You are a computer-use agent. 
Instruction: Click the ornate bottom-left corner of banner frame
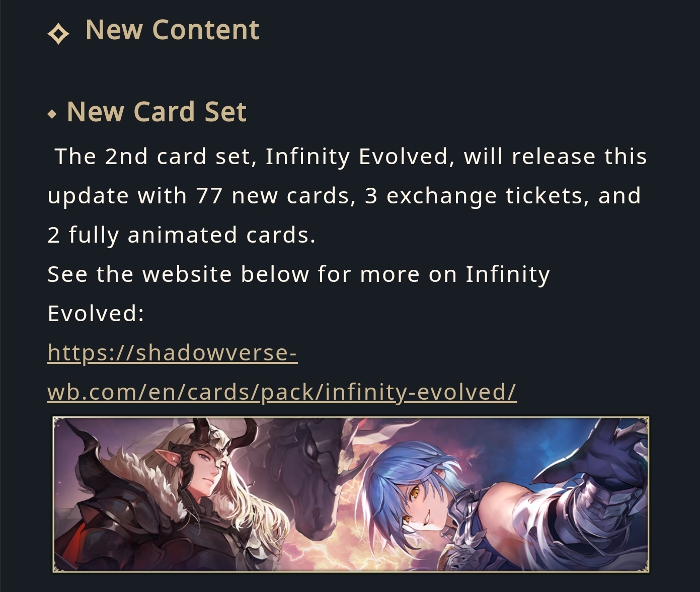click(x=60, y=565)
